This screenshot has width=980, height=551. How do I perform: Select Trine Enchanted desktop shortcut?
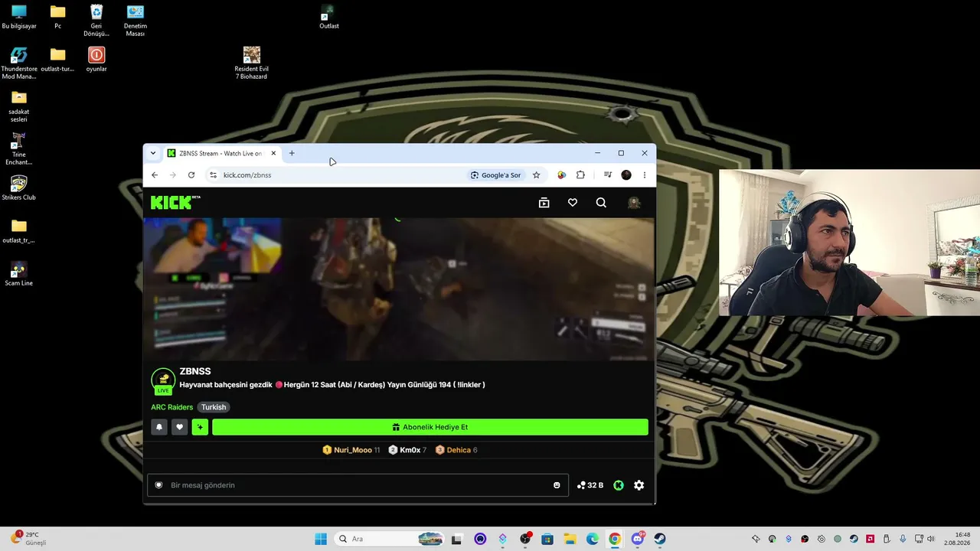(x=19, y=148)
